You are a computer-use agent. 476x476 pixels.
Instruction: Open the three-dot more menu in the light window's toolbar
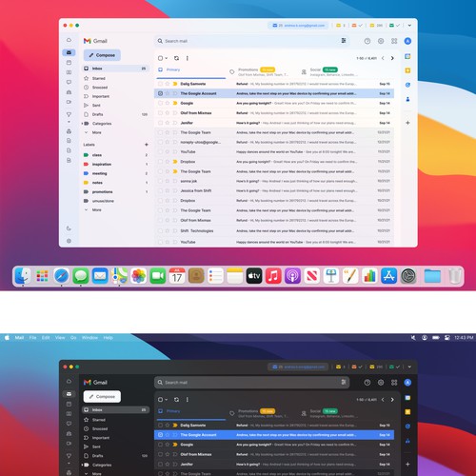[188, 58]
